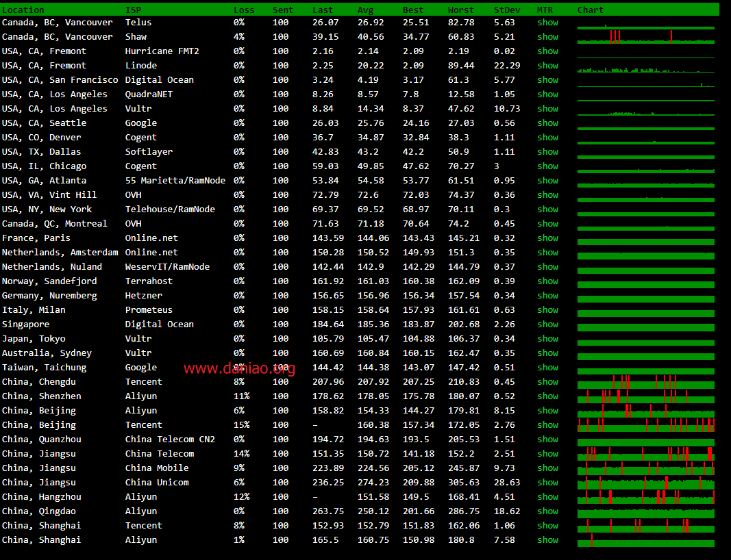Open MTR 'show' link for Telus Vancouver
Viewport: 731px width, 560px height.
coord(547,23)
